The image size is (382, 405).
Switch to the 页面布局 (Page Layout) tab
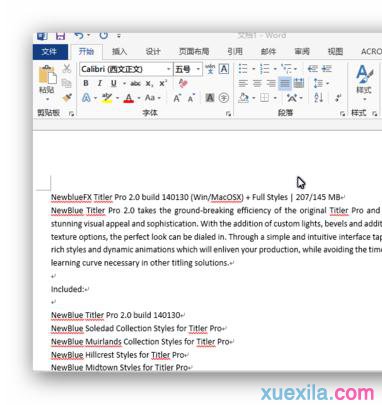pyautogui.click(x=194, y=52)
